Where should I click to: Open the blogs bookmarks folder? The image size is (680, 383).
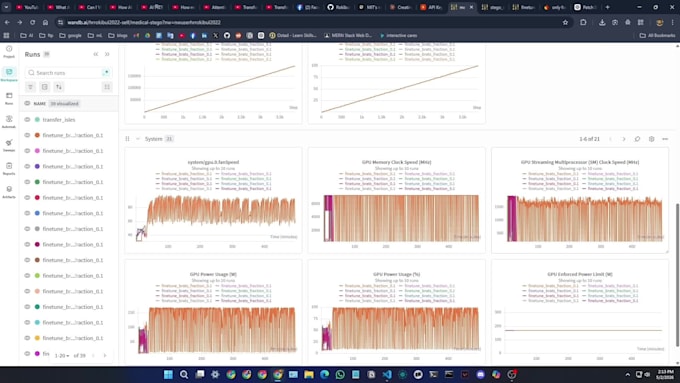pos(118,35)
